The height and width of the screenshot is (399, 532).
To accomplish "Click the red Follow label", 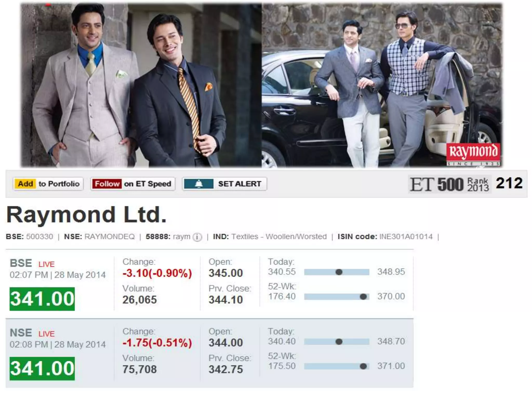I will [107, 184].
